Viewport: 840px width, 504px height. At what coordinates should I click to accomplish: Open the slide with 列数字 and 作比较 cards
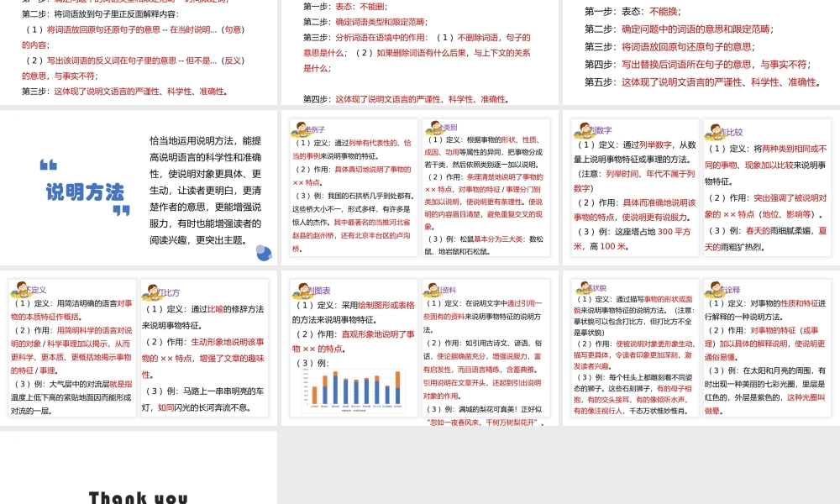coord(701,187)
